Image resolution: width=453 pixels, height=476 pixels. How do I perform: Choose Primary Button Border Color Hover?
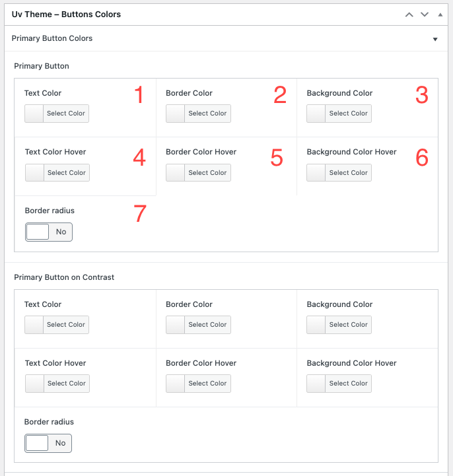click(x=198, y=173)
